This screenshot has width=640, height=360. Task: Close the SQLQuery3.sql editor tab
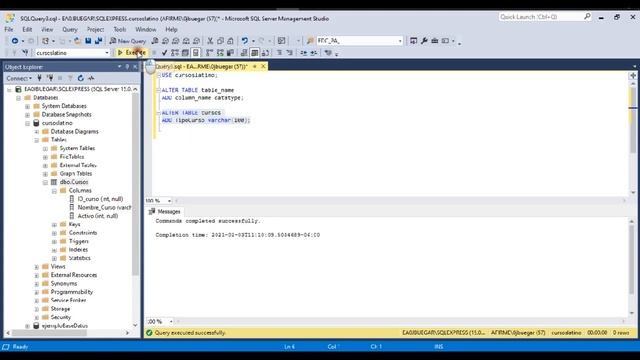coord(263,66)
